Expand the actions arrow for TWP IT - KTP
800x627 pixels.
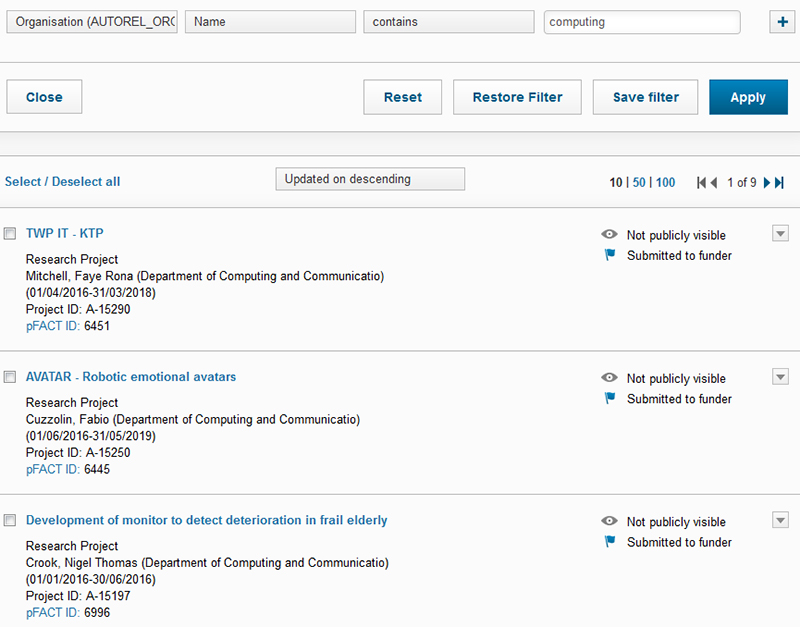click(781, 233)
